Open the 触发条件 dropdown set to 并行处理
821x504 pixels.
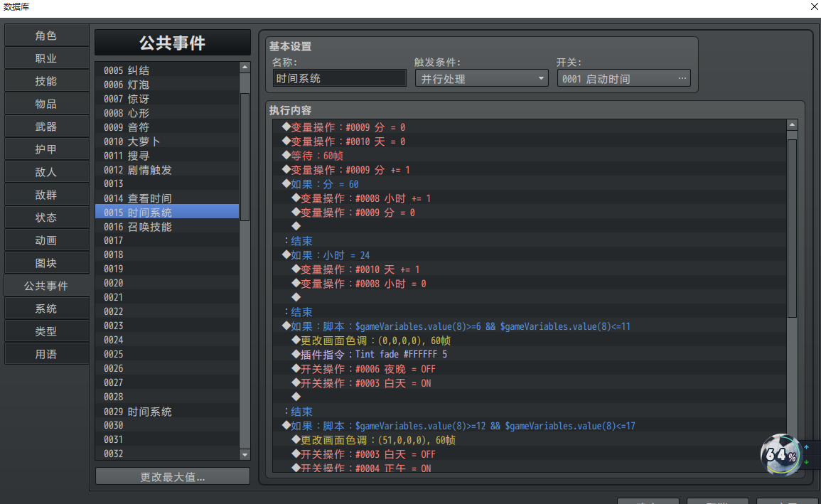[x=482, y=78]
